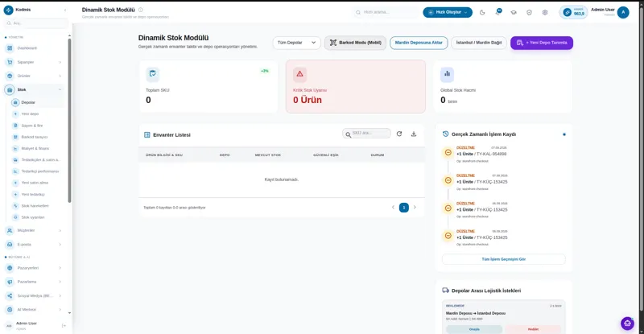
Task: Click the Stok uyarıları bell icon
Action: tap(15, 217)
